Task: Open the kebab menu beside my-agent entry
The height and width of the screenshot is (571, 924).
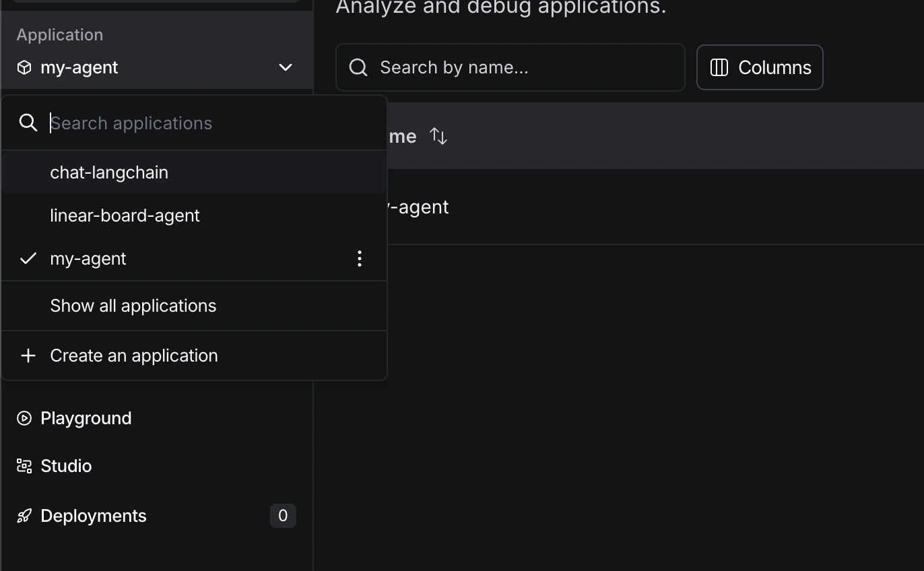Action: [x=360, y=259]
